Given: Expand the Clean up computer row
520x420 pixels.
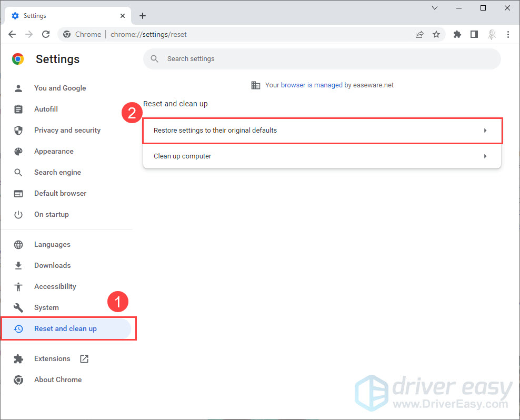Looking at the screenshot, I should [322, 156].
